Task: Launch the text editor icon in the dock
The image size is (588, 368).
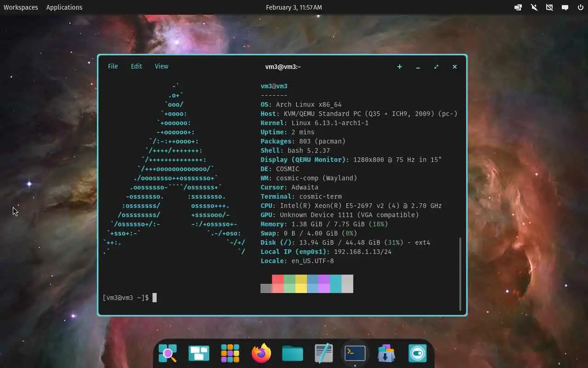Action: click(324, 353)
